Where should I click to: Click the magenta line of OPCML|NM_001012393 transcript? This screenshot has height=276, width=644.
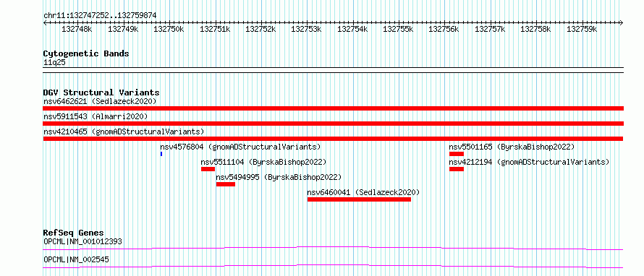point(333,248)
